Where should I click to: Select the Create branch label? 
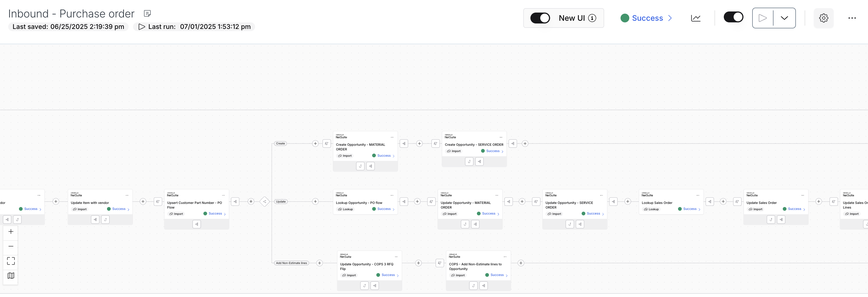pos(280,143)
